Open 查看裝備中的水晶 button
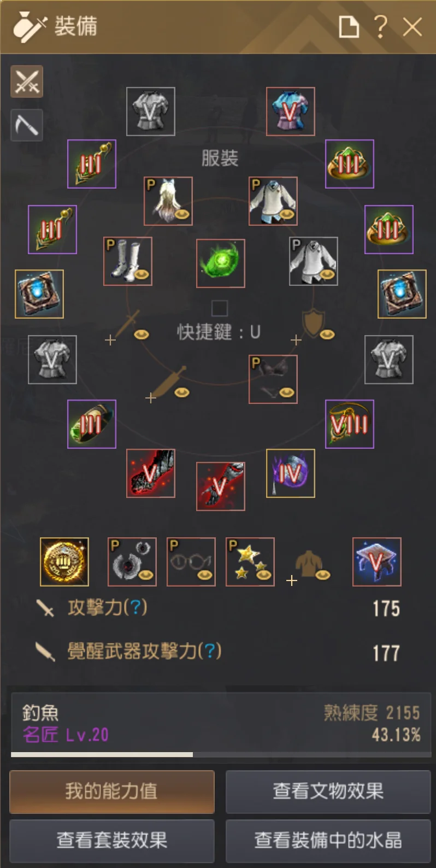The image size is (436, 868). [328, 841]
